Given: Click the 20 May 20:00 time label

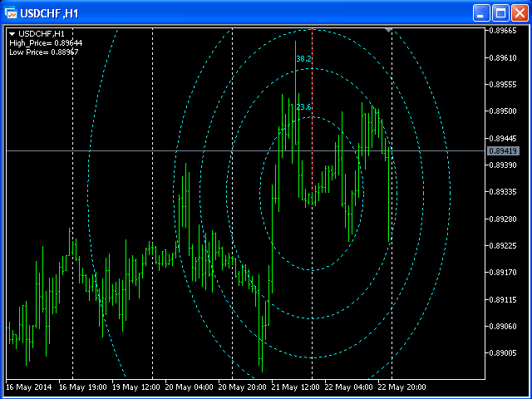Looking at the screenshot, I should coord(242,387).
